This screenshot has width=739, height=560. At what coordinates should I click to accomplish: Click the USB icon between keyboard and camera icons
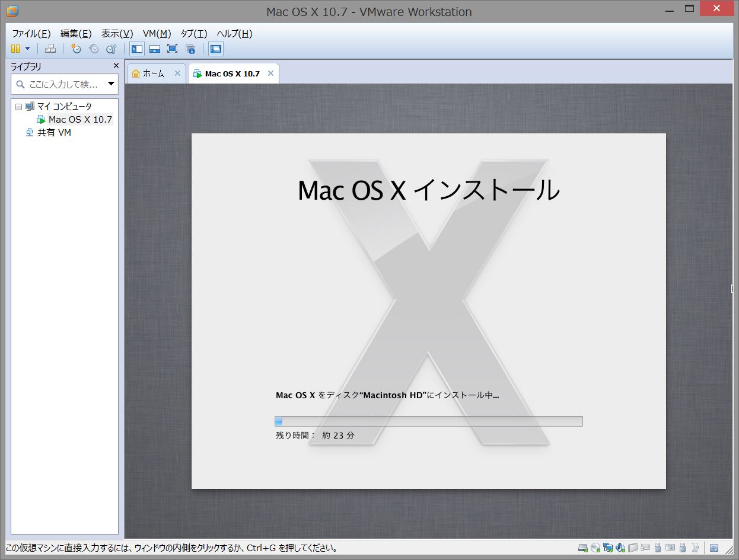658,548
